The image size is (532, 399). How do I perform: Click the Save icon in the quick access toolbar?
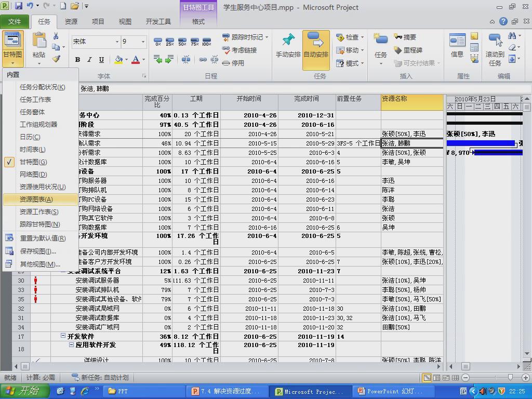tap(18, 6)
